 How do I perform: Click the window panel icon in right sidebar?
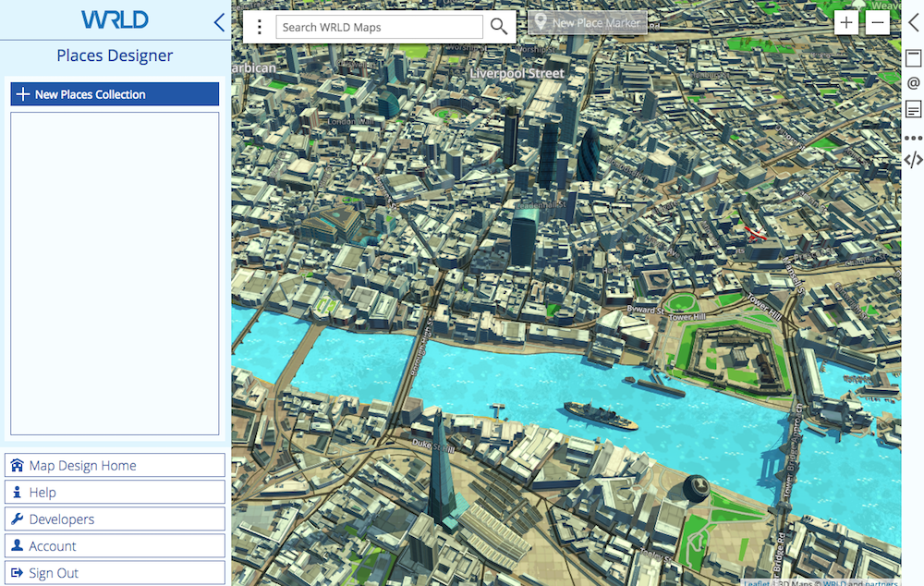click(x=914, y=58)
